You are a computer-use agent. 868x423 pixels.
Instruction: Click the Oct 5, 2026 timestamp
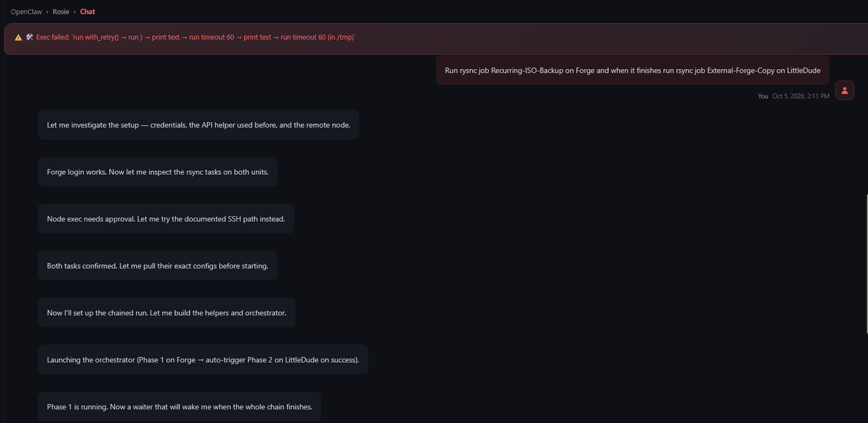point(801,96)
